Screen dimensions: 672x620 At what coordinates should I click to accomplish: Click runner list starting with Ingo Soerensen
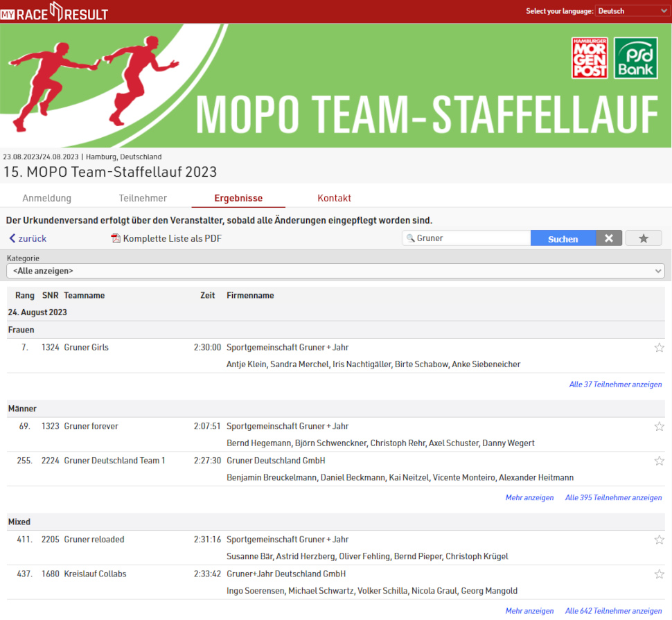click(x=372, y=590)
